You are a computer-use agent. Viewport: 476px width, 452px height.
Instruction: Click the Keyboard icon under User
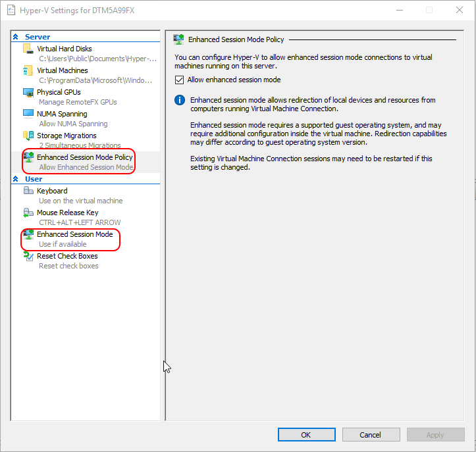click(28, 191)
